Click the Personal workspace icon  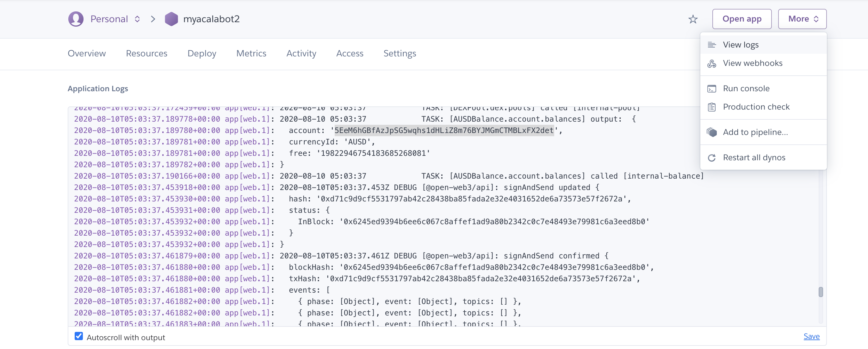77,18
